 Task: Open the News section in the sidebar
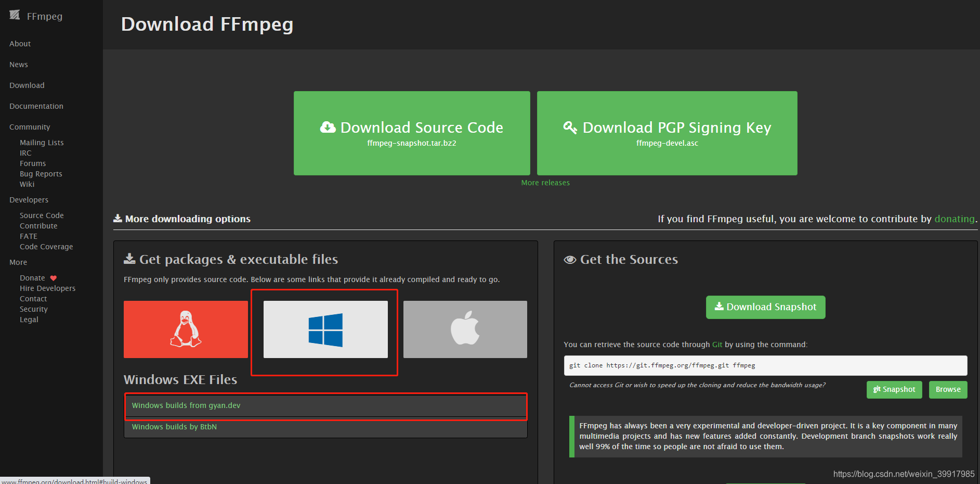18,64
